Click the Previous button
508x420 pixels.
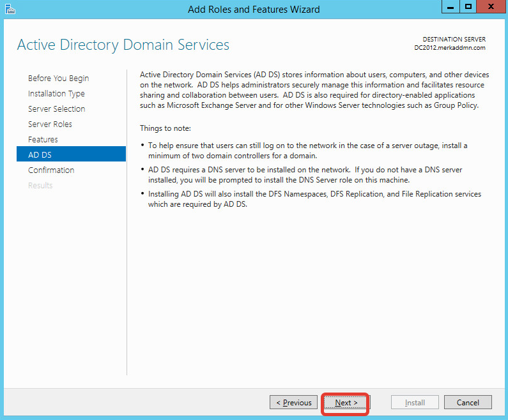pos(293,402)
